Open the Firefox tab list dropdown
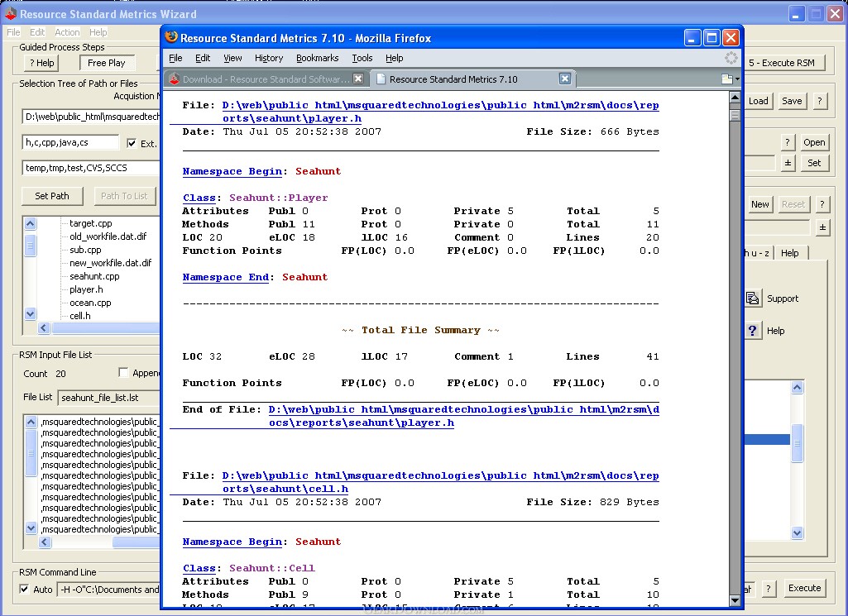Screen dimensions: 848x616 [x=729, y=79]
